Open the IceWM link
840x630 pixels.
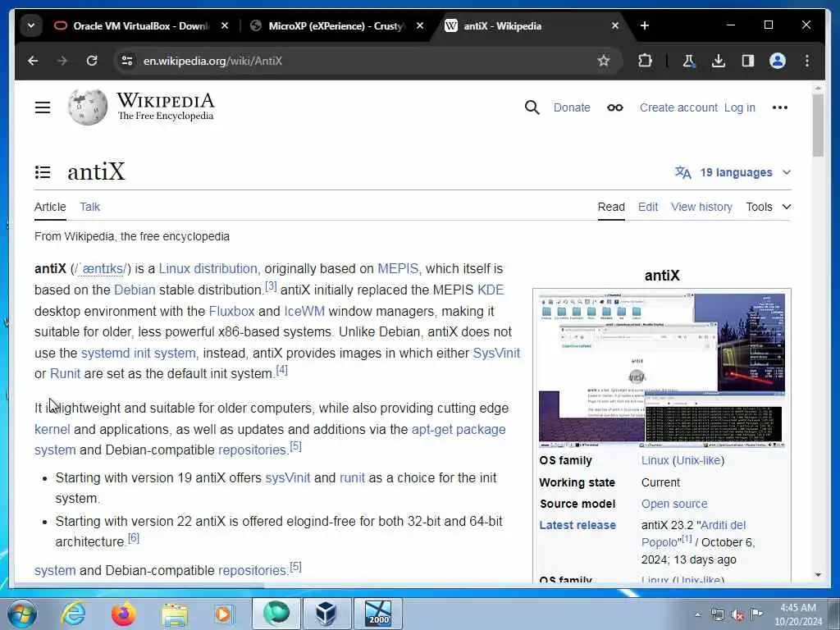pos(304,311)
